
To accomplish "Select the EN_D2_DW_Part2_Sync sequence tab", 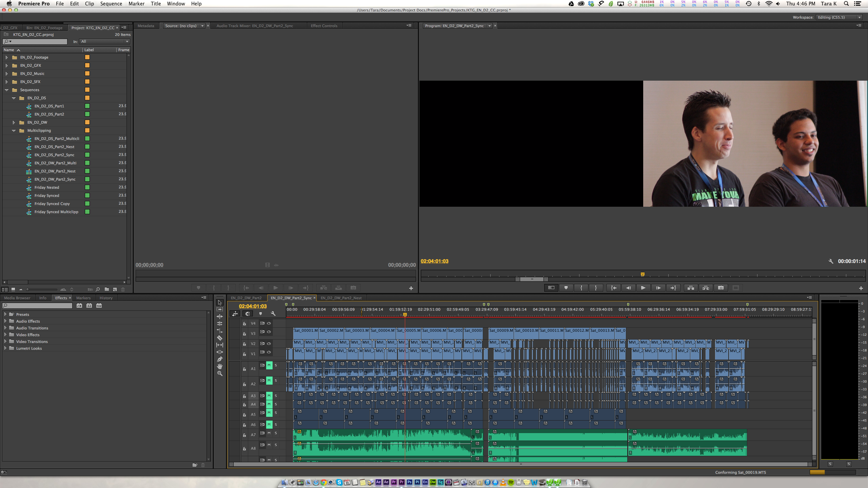I will pyautogui.click(x=292, y=297).
